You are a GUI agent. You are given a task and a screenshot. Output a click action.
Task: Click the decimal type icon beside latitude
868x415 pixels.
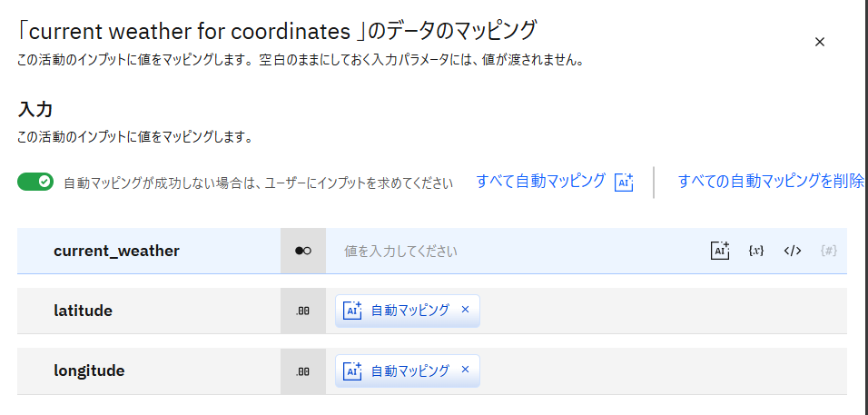303,311
